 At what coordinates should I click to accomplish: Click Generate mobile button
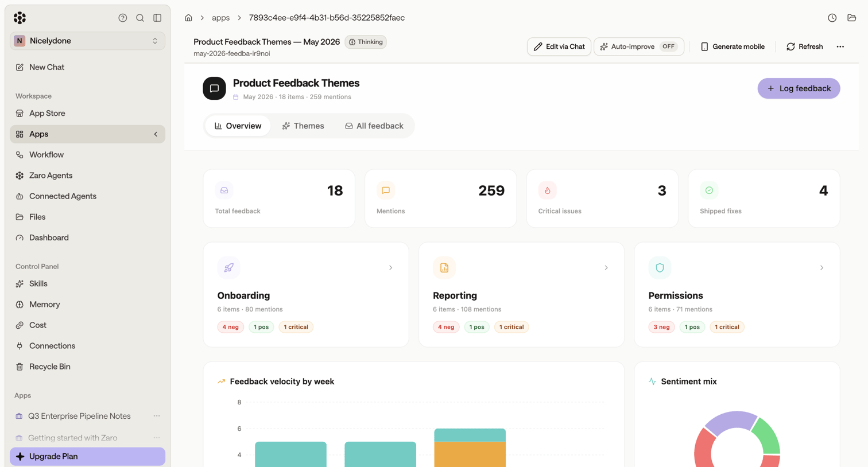click(x=733, y=46)
